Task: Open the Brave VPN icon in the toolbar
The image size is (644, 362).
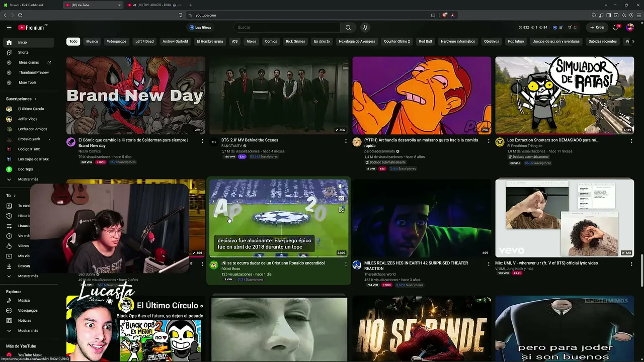Action: [631, 15]
